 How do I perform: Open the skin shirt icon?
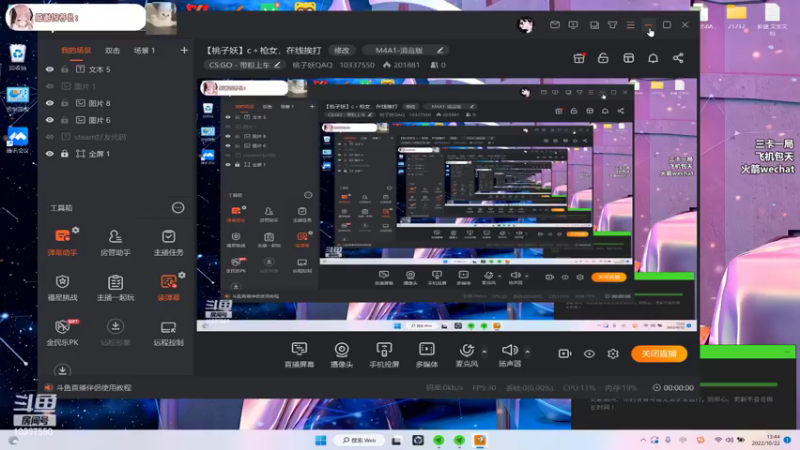pyautogui.click(x=612, y=24)
